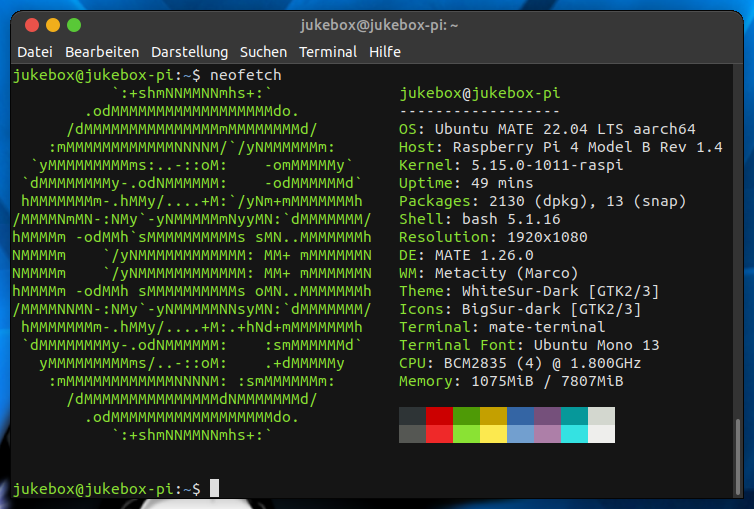Minimize the window with the yellow button
The height and width of the screenshot is (509, 754).
pyautogui.click(x=53, y=25)
